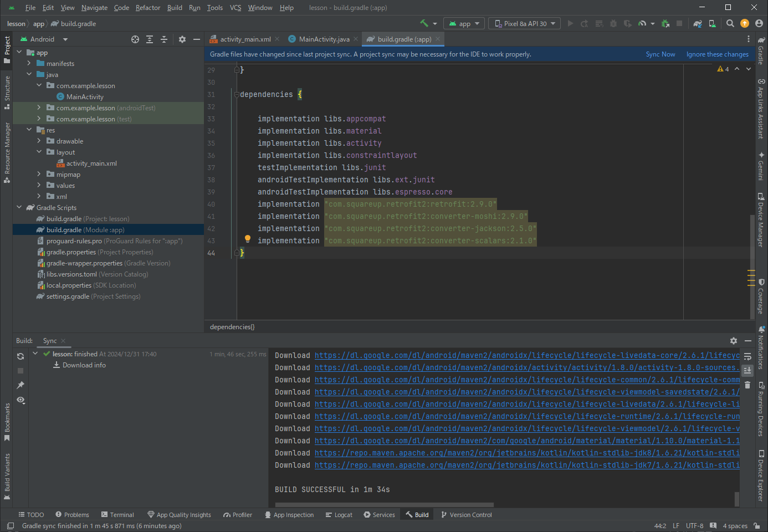Expand com.example.lesson (androidTest) package
The image size is (768, 532).
point(39,108)
